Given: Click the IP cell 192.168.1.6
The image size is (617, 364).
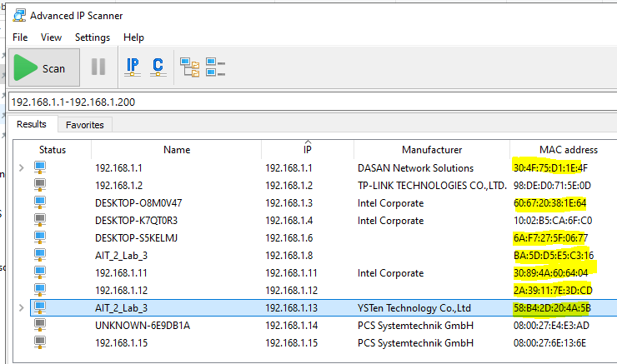Looking at the screenshot, I should click(x=288, y=238).
